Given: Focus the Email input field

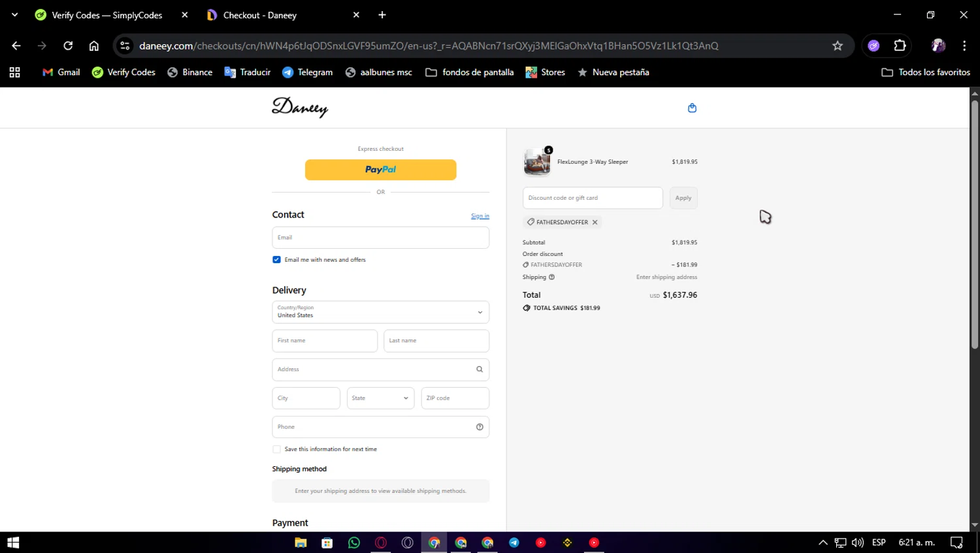Looking at the screenshot, I should pyautogui.click(x=380, y=238).
